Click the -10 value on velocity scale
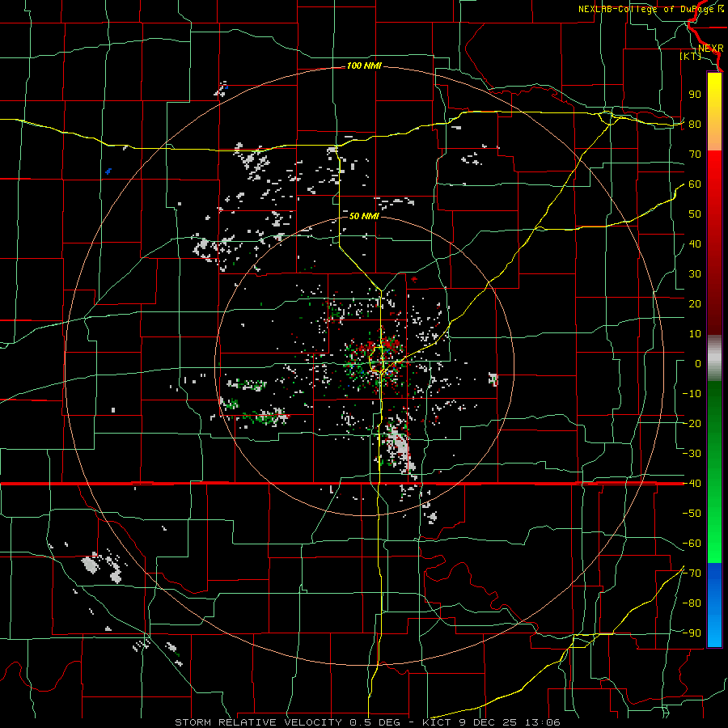 692,394
